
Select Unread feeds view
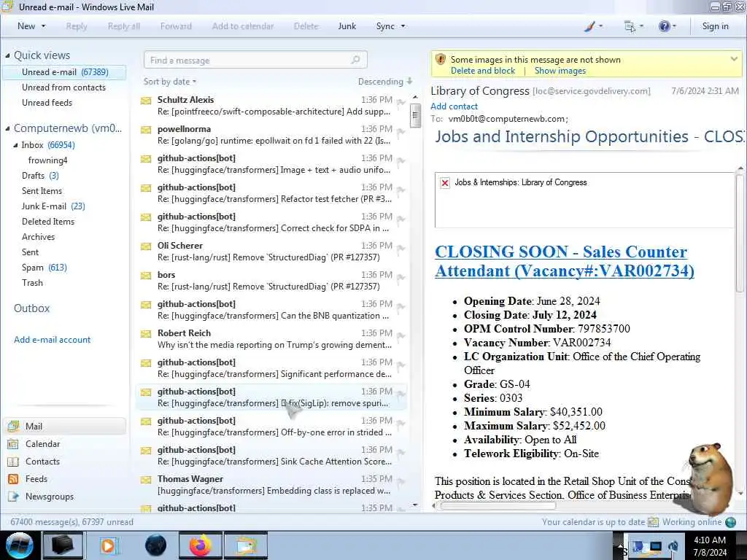pyautogui.click(x=47, y=102)
